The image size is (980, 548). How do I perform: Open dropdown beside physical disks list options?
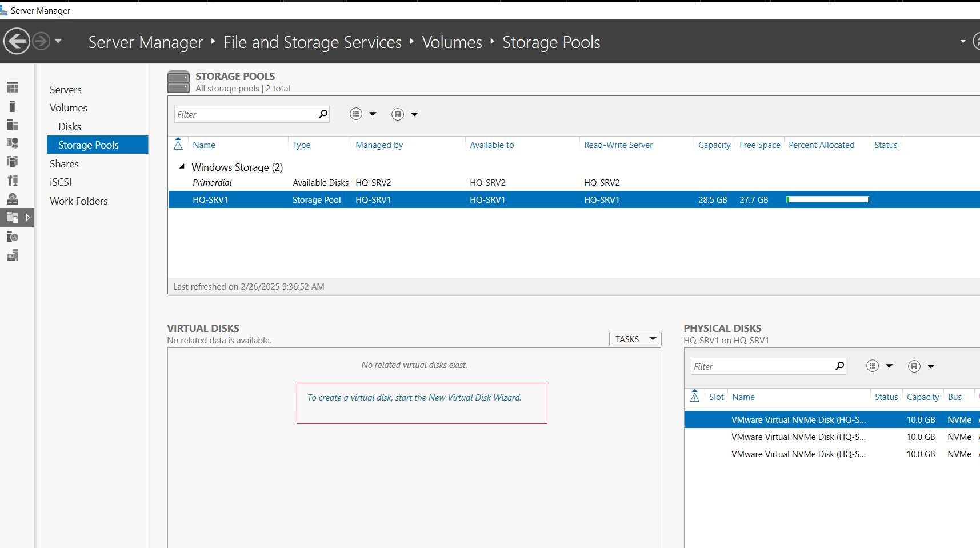(x=889, y=366)
